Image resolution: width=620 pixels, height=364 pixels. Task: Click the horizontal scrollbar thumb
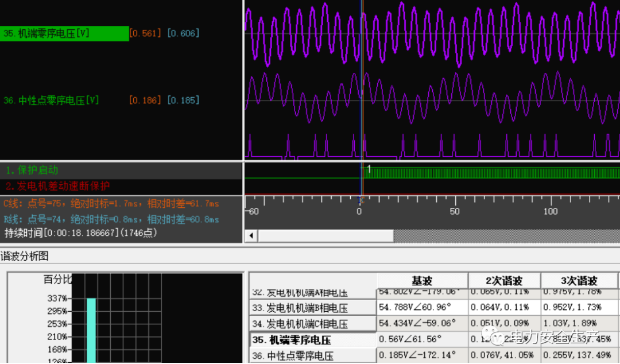pos(325,236)
